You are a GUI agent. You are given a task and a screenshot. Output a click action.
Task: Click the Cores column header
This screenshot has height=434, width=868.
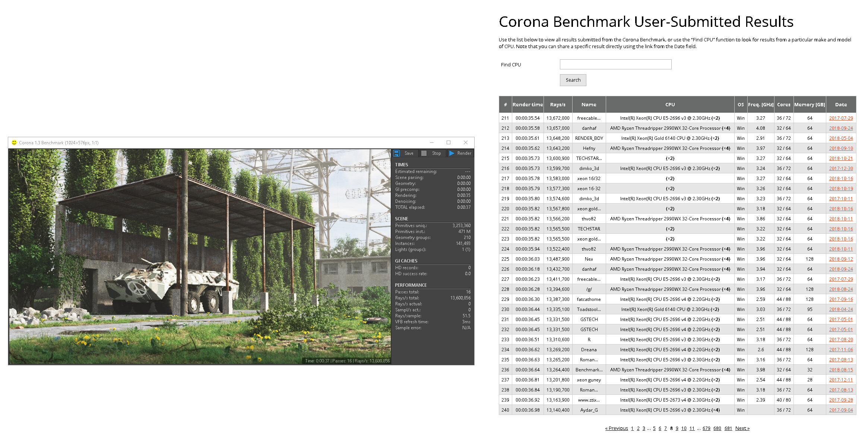click(x=783, y=104)
